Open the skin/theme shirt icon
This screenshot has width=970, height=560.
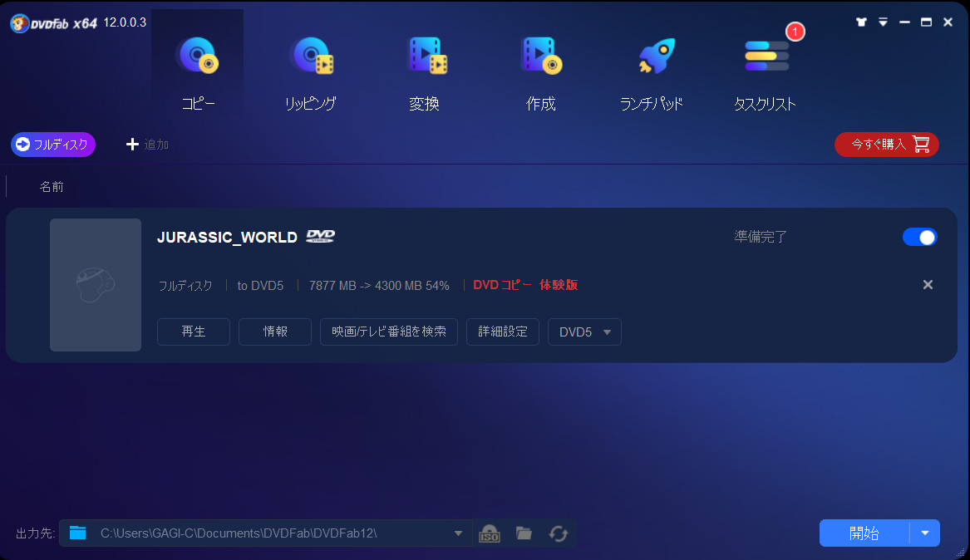pyautogui.click(x=861, y=22)
